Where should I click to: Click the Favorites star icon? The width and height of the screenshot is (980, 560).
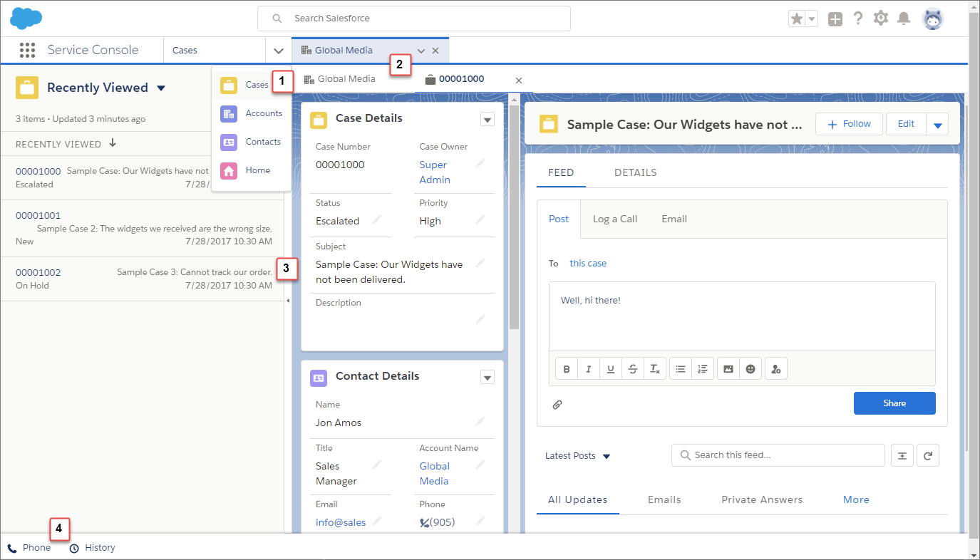(796, 19)
